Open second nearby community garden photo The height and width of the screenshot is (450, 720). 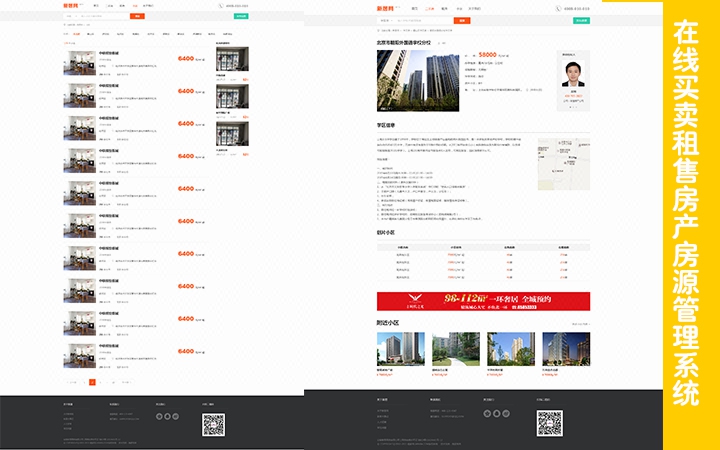(x=456, y=349)
